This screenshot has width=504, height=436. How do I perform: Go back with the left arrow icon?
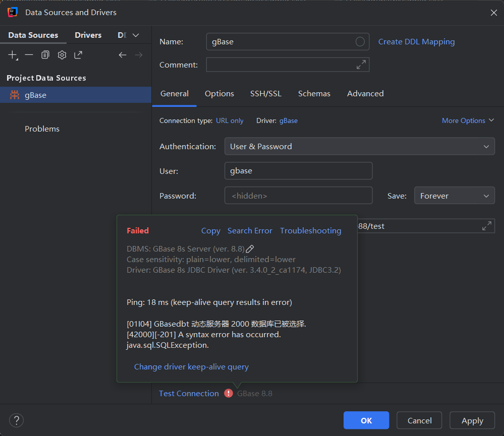[123, 55]
